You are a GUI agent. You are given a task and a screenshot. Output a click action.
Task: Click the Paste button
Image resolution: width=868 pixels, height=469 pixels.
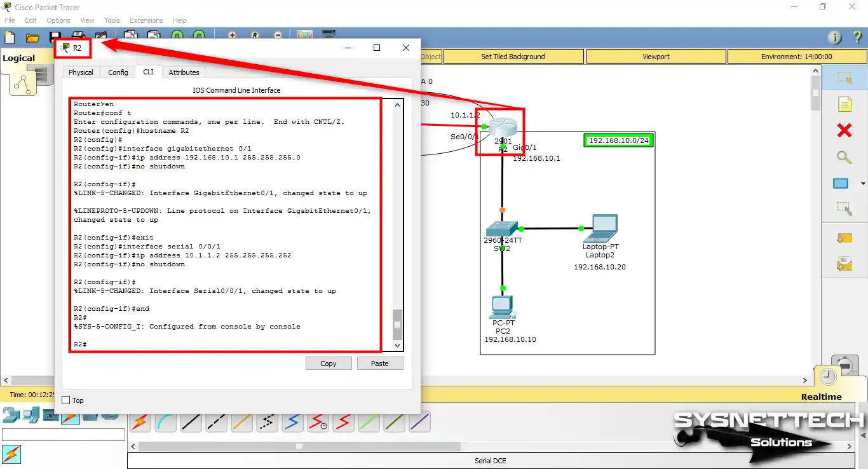click(x=380, y=364)
